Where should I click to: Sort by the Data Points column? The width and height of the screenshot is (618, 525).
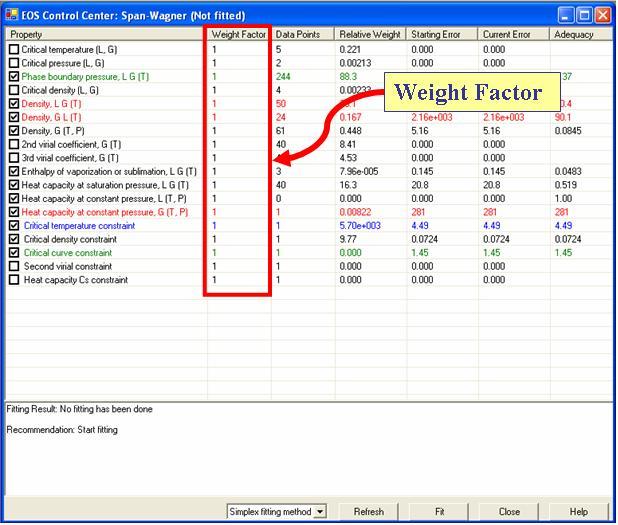click(302, 34)
